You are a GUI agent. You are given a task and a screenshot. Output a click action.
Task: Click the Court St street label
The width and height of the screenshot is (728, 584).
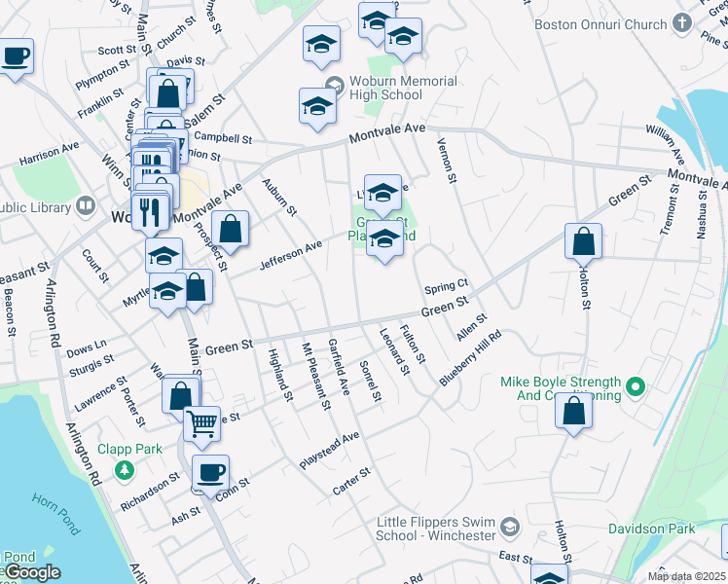(x=95, y=266)
